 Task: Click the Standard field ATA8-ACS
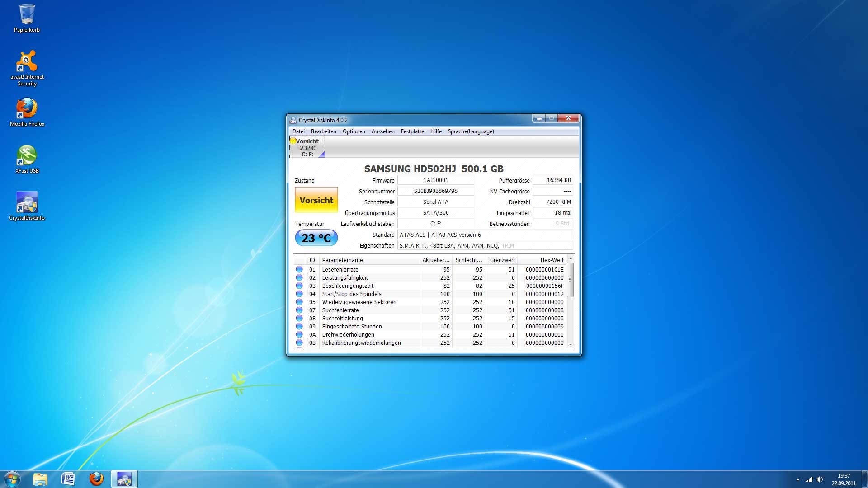[485, 235]
